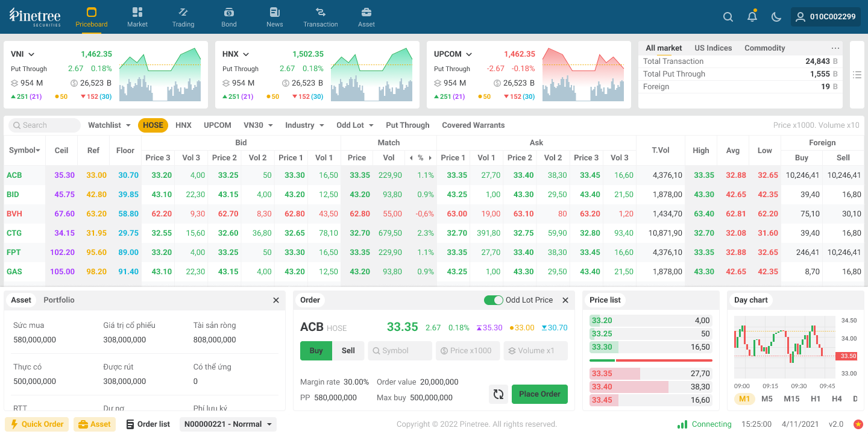Open the Watchlist dropdown

(109, 125)
